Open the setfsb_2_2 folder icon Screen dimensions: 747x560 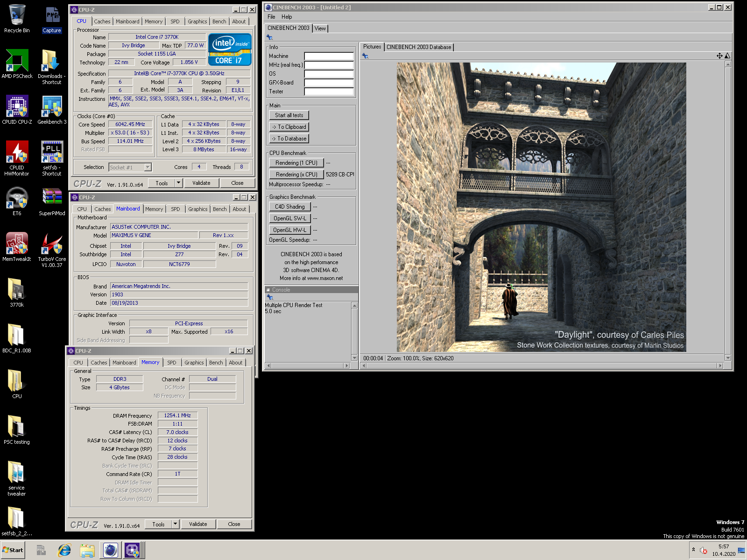tap(17, 521)
